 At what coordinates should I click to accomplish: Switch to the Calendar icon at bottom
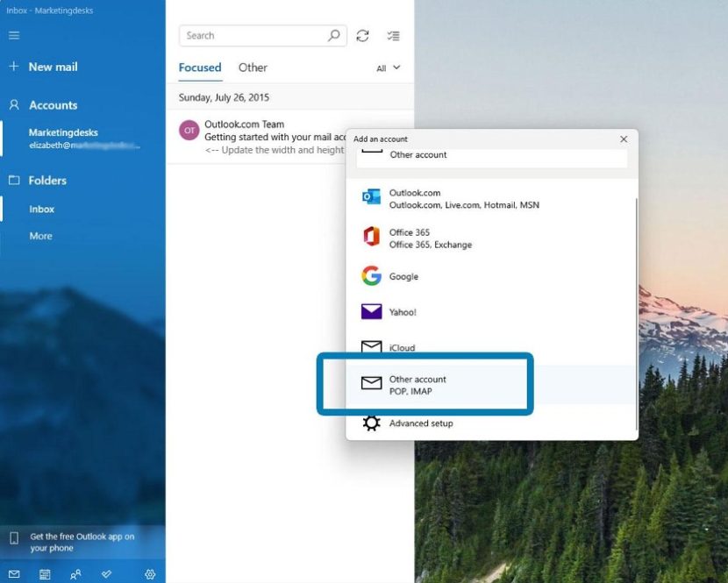coord(45,573)
